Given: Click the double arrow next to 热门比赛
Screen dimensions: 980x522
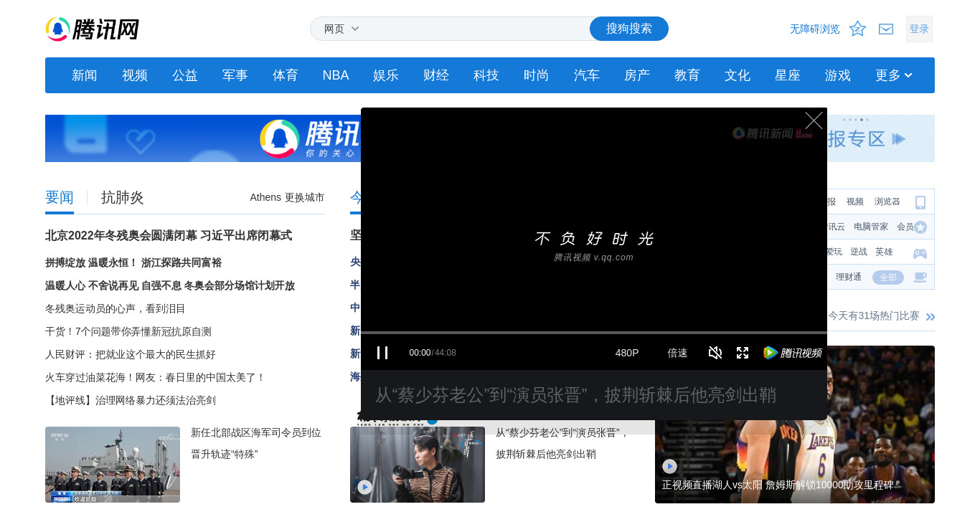Looking at the screenshot, I should [x=930, y=317].
